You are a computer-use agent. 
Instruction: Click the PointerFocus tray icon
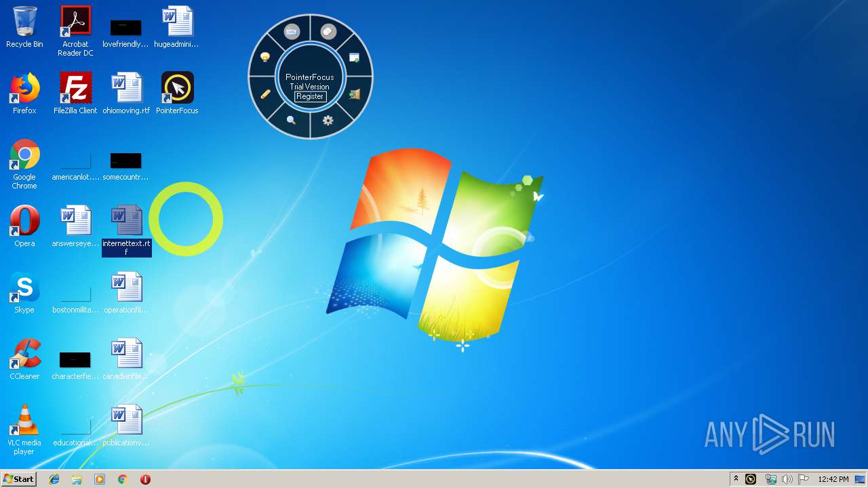pyautogui.click(x=751, y=479)
